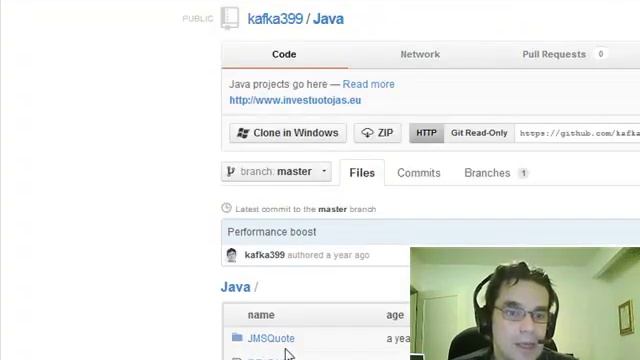Open the branch master dropdown
The width and height of the screenshot is (640, 360).
(x=276, y=171)
